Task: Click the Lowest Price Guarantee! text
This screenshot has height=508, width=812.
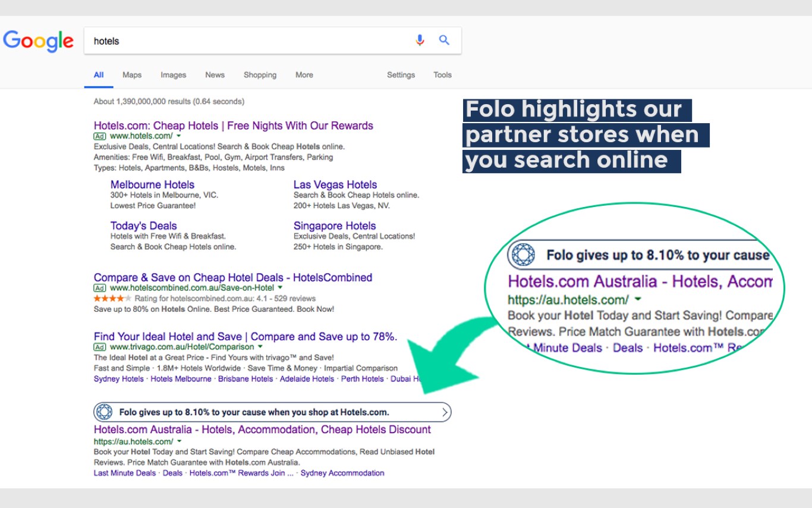Action: point(153,206)
